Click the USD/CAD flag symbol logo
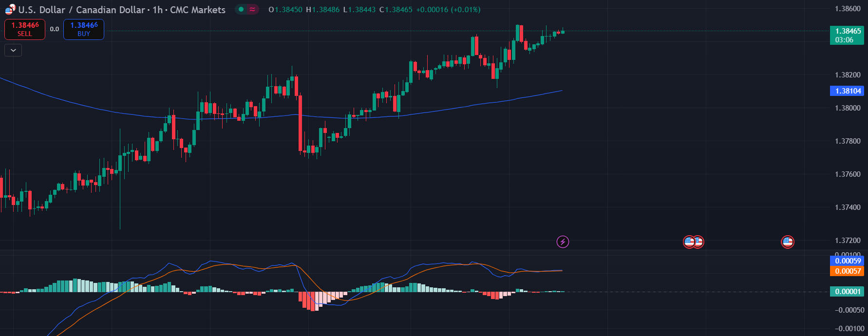Viewport: 868px width, 336px height. click(10, 9)
